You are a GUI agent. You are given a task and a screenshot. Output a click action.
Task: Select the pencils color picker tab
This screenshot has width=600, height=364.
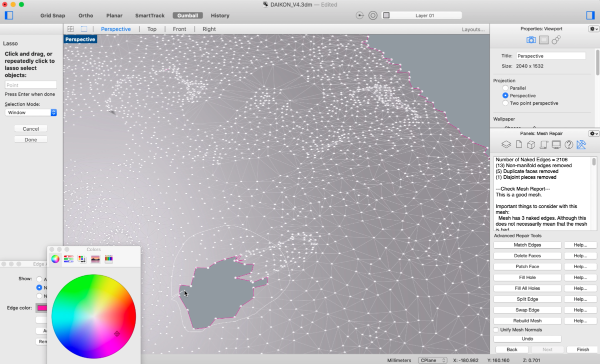point(108,259)
